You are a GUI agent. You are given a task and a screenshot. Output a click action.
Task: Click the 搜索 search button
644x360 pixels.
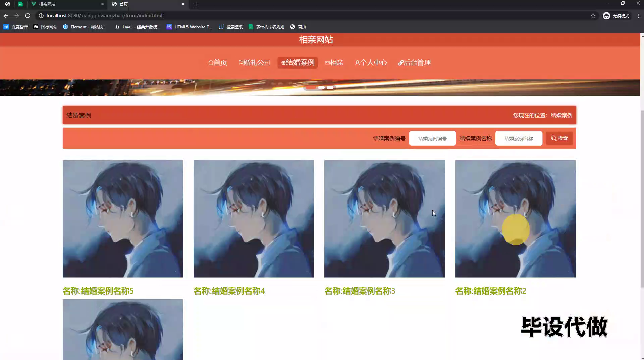click(x=559, y=138)
